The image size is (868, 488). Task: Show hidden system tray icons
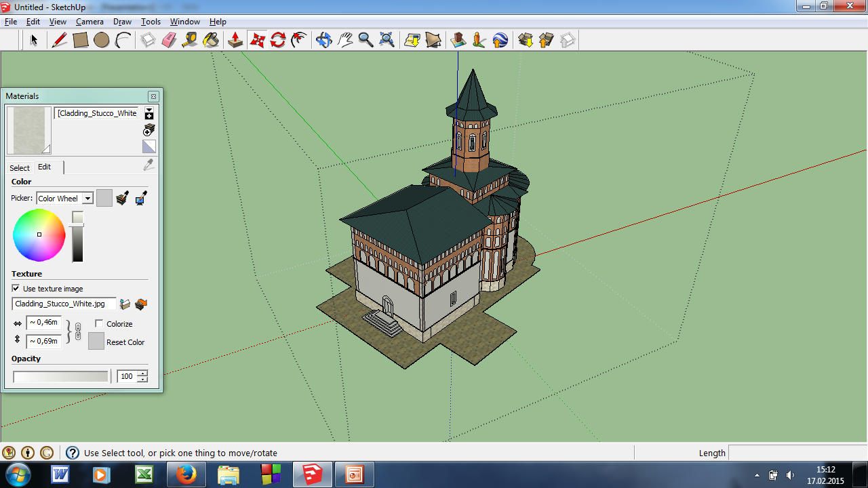click(757, 475)
